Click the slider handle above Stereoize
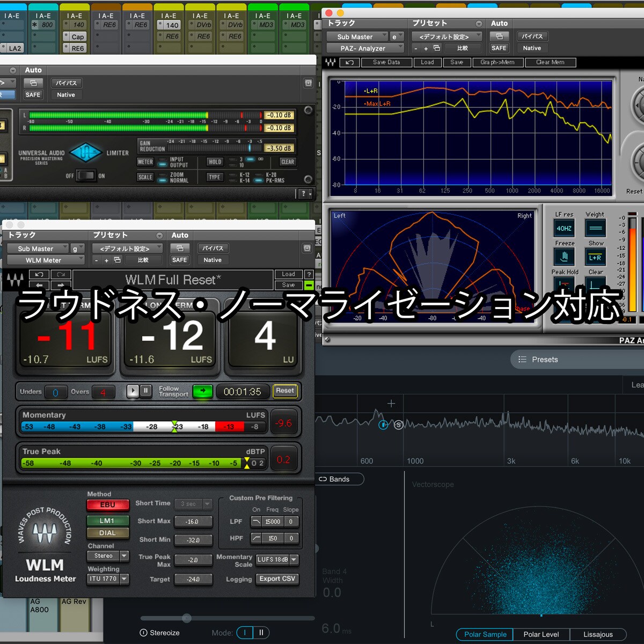Image resolution: width=644 pixels, height=644 pixels. 187,618
